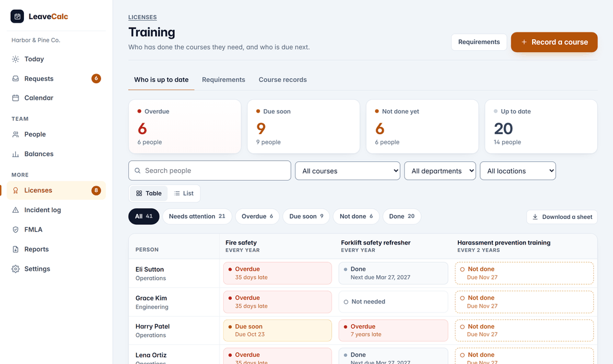Screen dimensions: 613x364
Task: Open Today via its sun icon
Action: click(16, 59)
